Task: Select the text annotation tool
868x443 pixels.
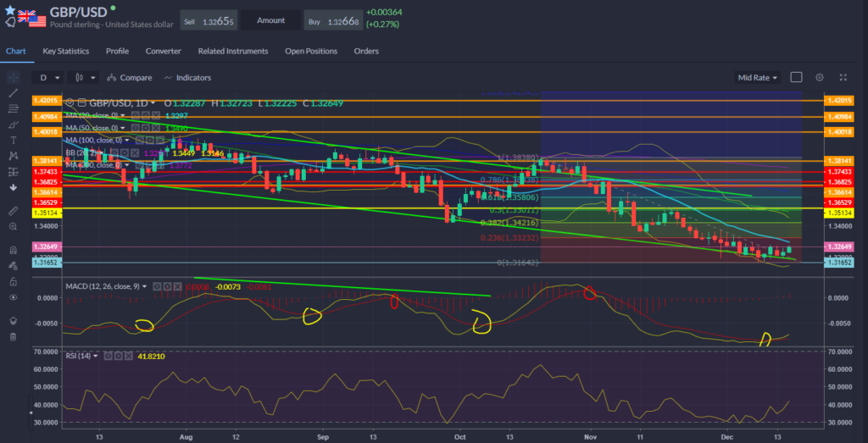Action: pyautogui.click(x=13, y=140)
